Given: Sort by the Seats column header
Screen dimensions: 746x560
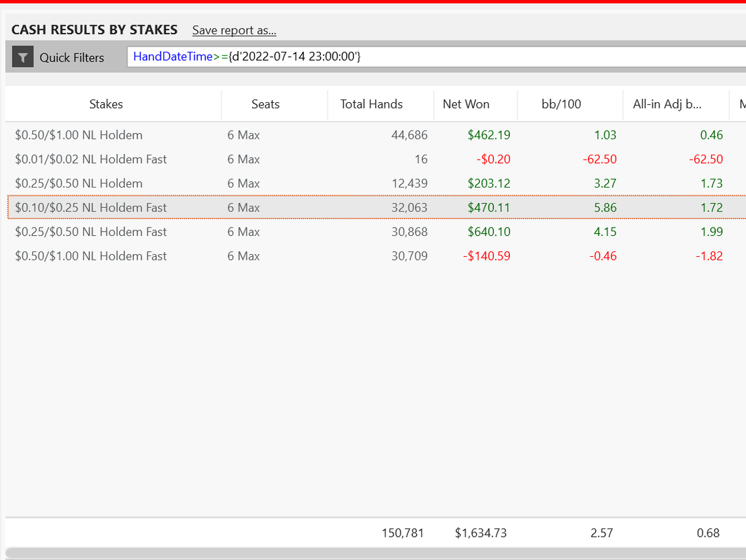Looking at the screenshot, I should 265,104.
